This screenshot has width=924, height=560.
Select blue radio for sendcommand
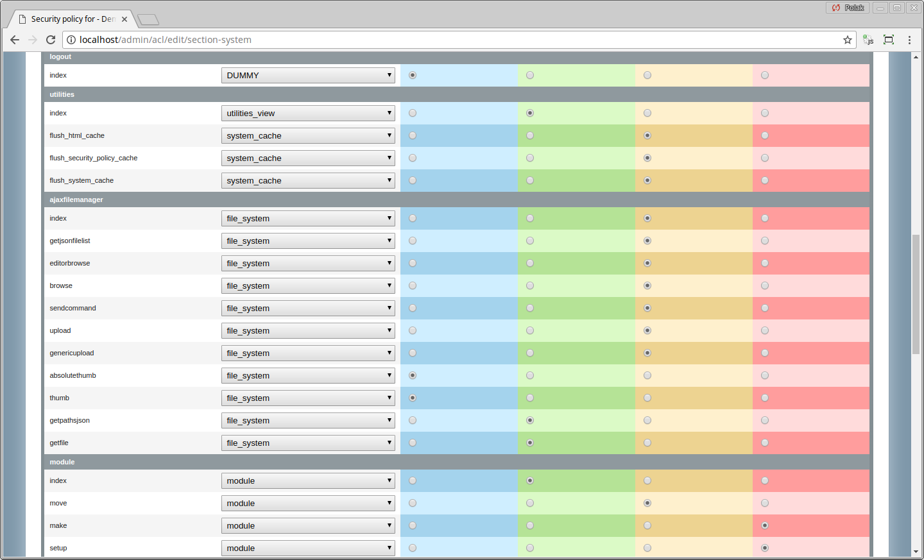pos(413,308)
